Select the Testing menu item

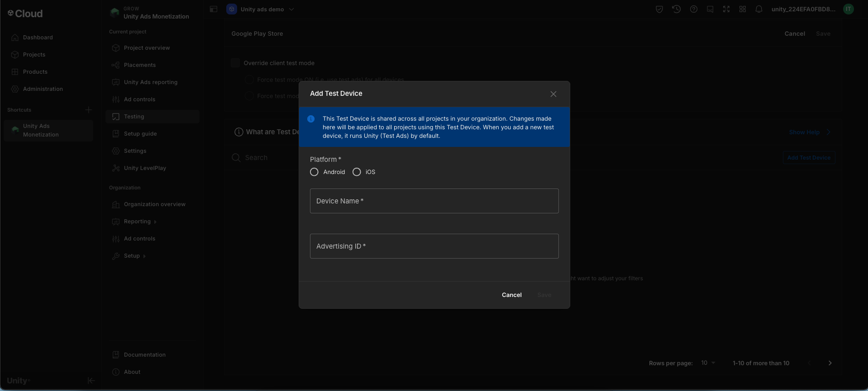click(x=153, y=117)
